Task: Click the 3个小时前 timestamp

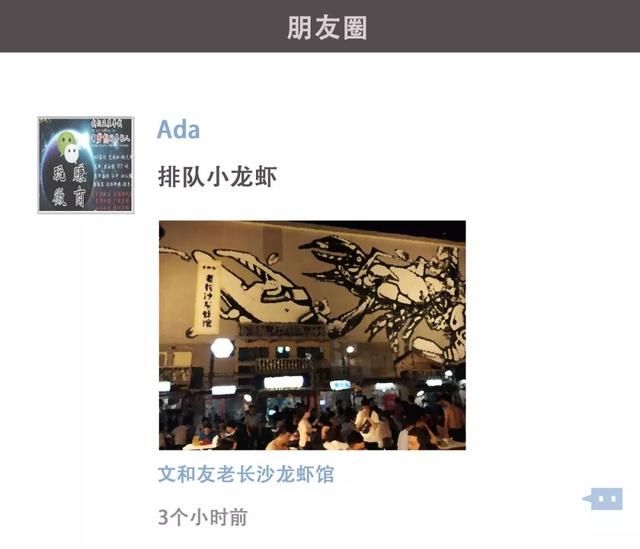Action: 203,517
